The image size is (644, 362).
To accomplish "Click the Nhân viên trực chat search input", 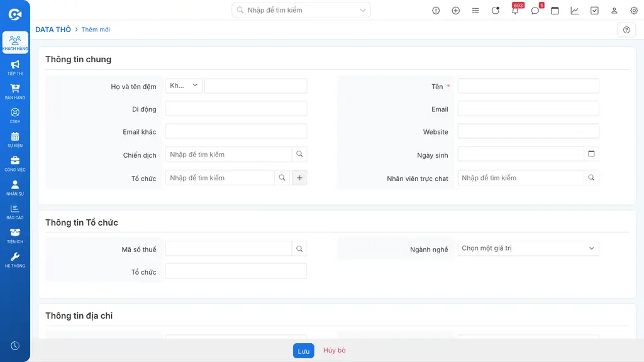I will pos(521,178).
